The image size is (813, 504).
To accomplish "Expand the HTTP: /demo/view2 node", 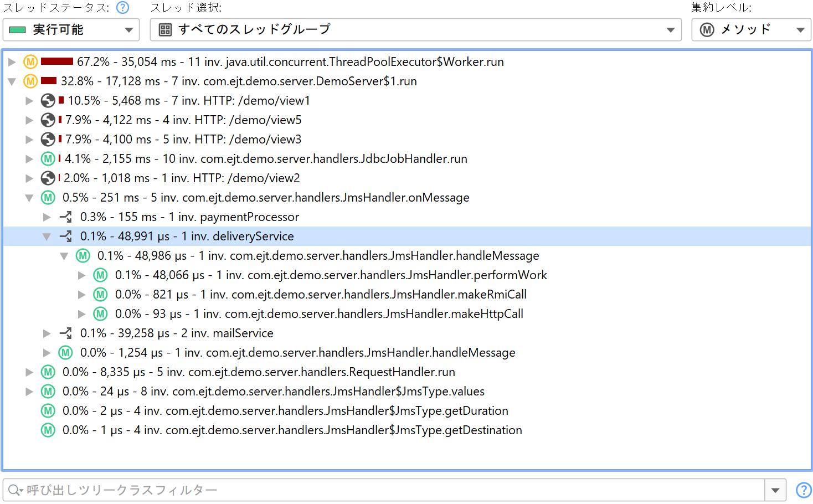I will 29,178.
